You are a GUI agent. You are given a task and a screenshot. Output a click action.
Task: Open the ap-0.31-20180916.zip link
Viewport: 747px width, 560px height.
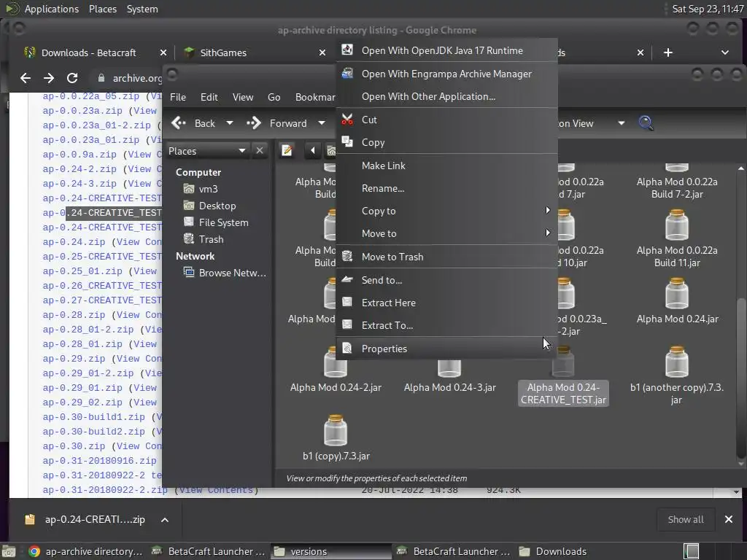(99, 461)
